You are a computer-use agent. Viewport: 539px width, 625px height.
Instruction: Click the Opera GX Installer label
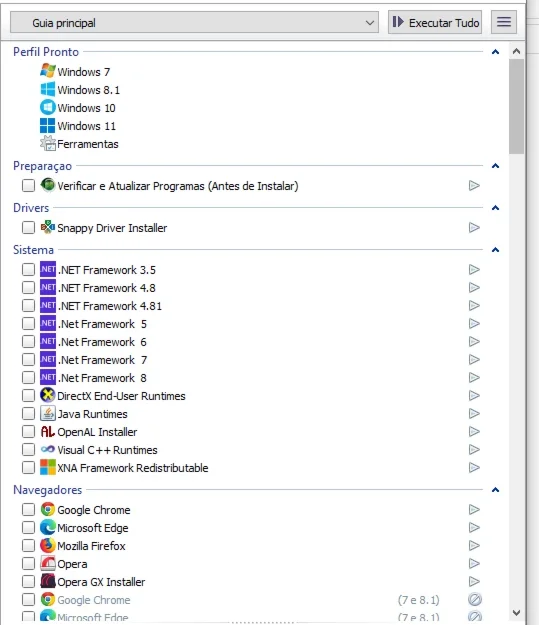(x=101, y=582)
